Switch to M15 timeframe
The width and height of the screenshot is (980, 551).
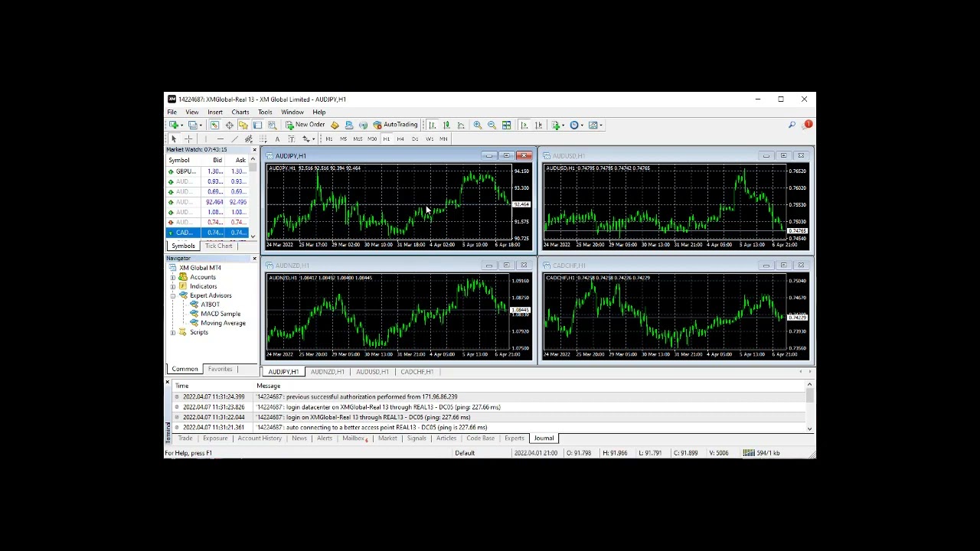click(x=358, y=139)
